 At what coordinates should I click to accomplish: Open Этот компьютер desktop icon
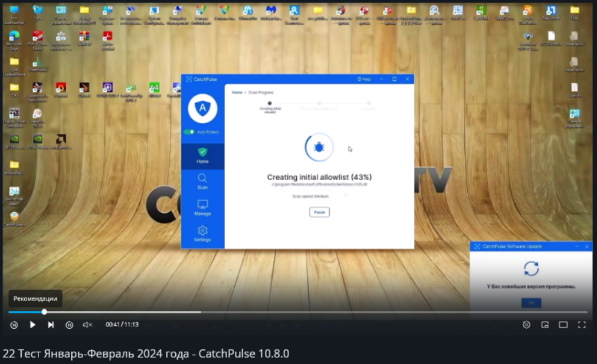point(14,15)
